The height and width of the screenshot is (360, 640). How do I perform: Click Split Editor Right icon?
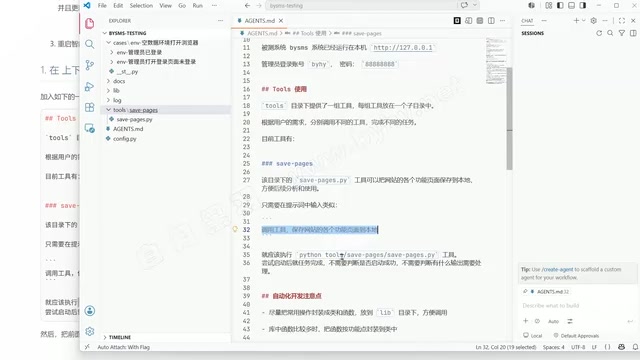[x=491, y=20]
